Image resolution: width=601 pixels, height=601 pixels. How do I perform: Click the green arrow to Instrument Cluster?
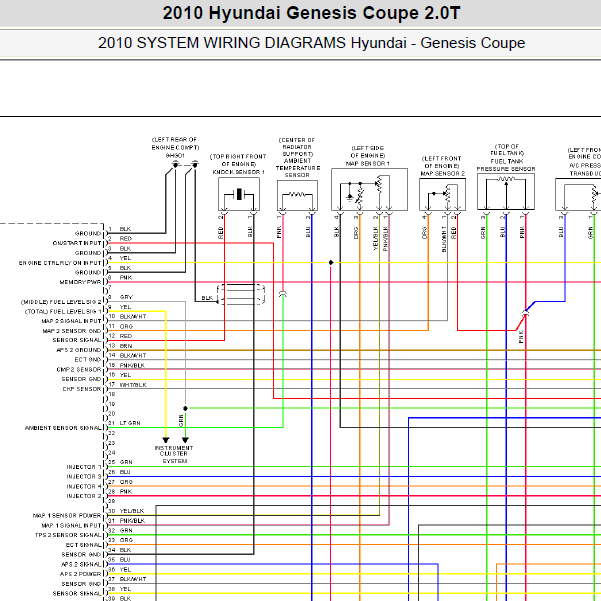(185, 440)
